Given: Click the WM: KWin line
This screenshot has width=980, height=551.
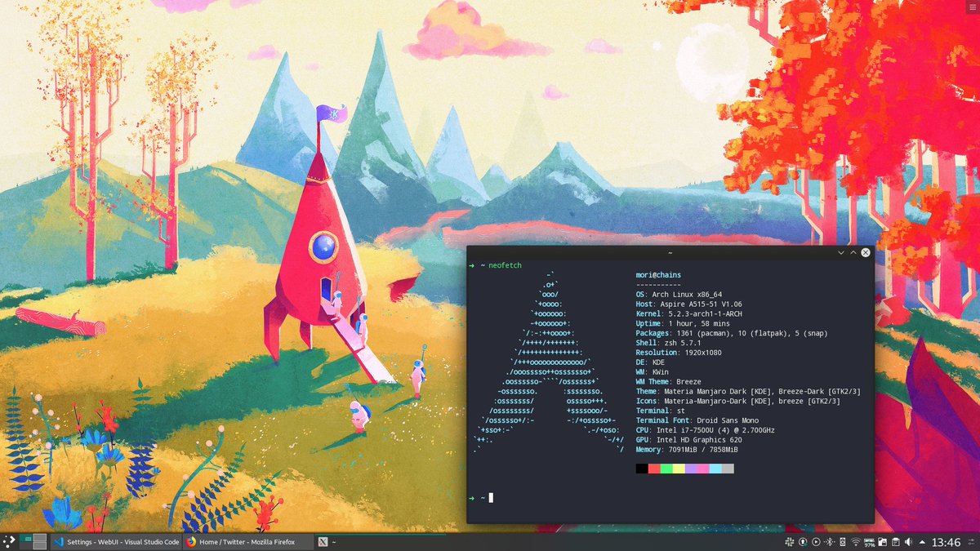Looking at the screenshot, I should [654, 372].
